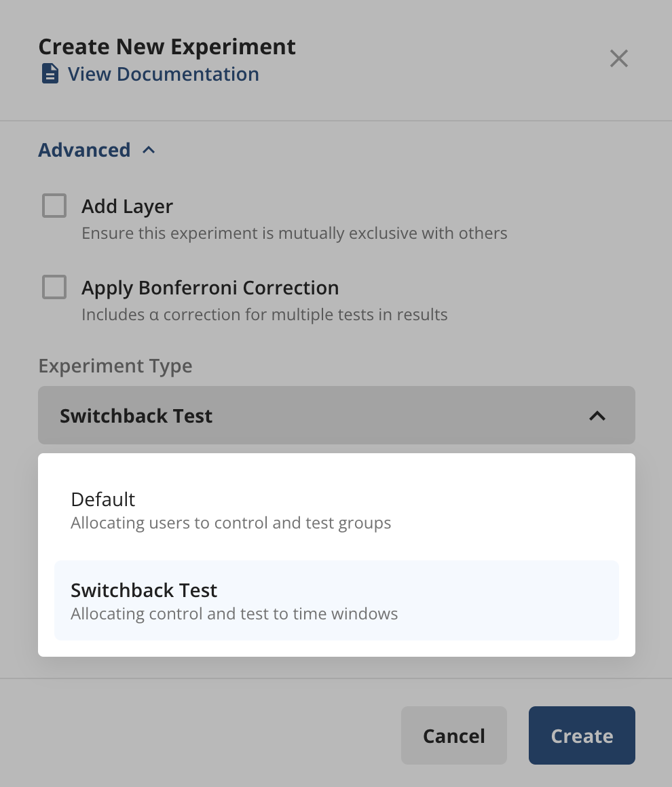
Task: Click the Apply Bonferroni Correction label
Action: coord(210,288)
